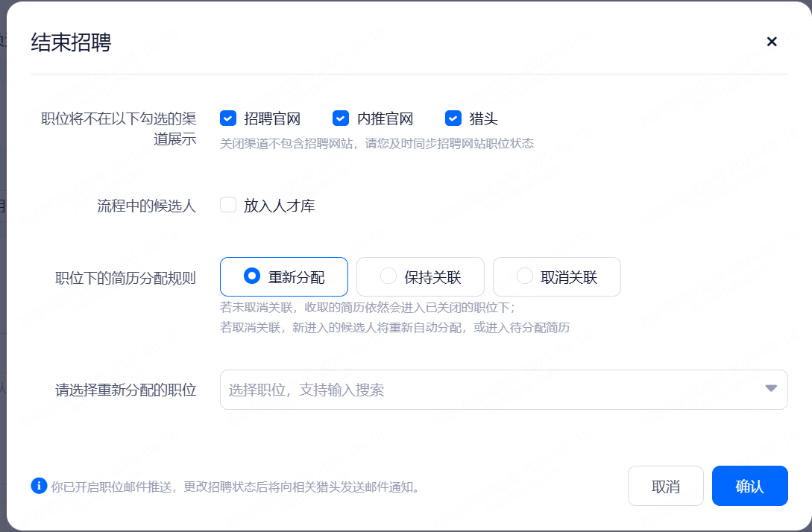
Task: Uncheck the 招聘官网 channel checkbox
Action: tap(228, 118)
